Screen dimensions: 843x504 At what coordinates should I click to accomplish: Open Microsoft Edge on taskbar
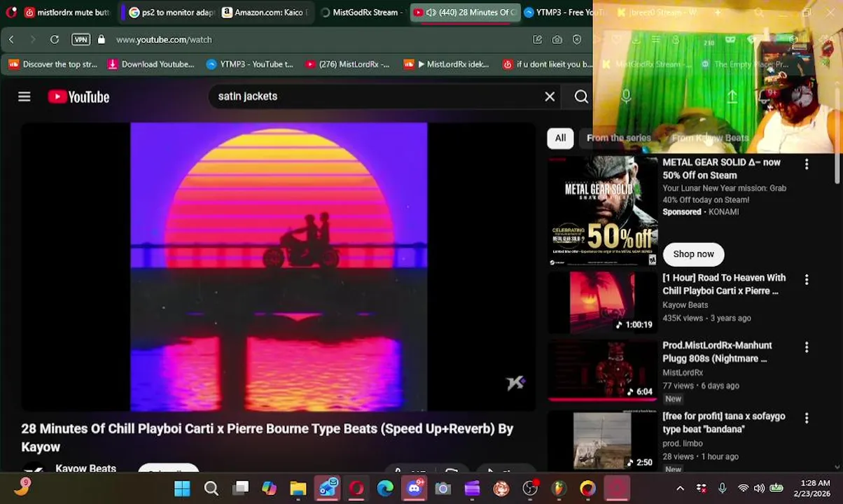tap(385, 489)
